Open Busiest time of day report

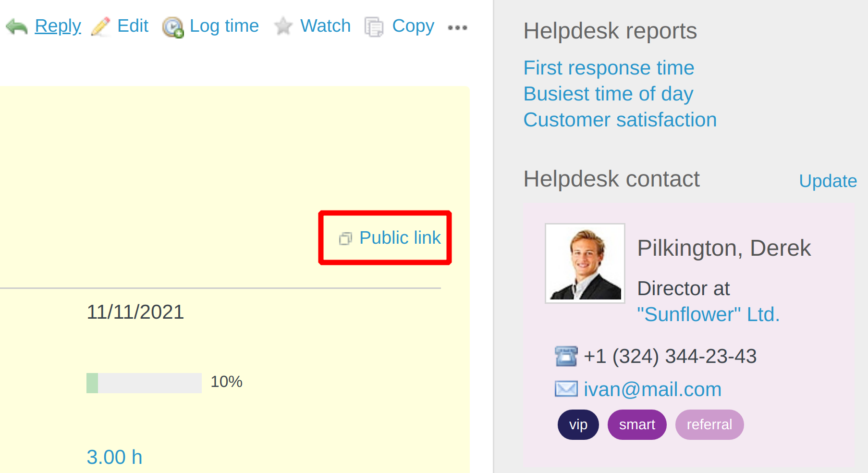click(x=608, y=94)
